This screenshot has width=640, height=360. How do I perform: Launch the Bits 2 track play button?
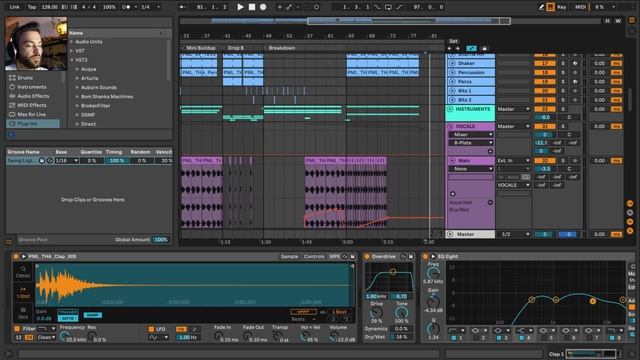[x=452, y=100]
